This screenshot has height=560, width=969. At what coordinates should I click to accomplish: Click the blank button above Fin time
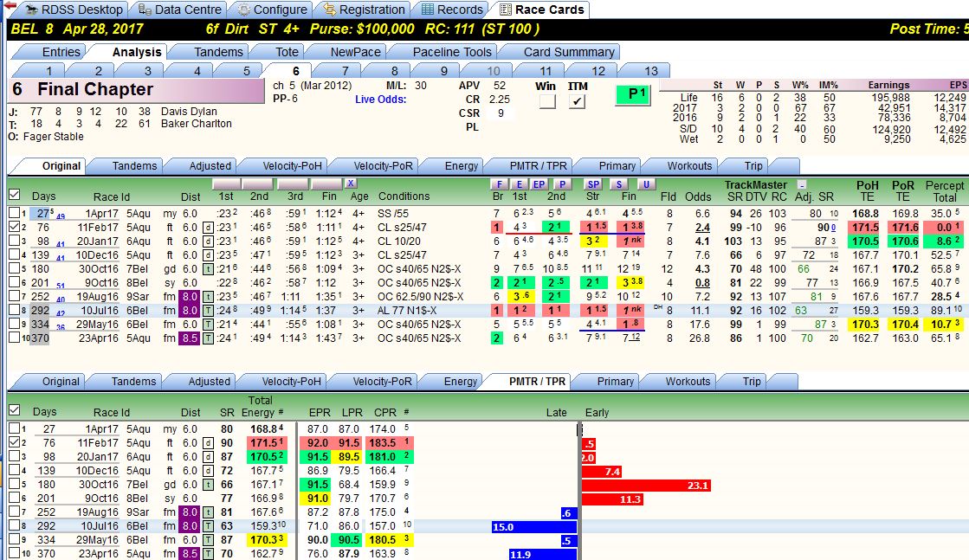(326, 184)
